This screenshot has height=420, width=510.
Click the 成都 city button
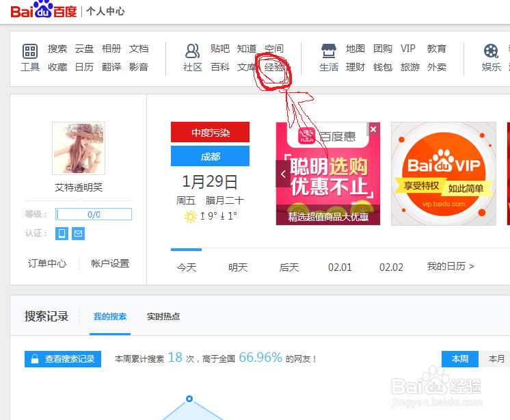[x=210, y=156]
